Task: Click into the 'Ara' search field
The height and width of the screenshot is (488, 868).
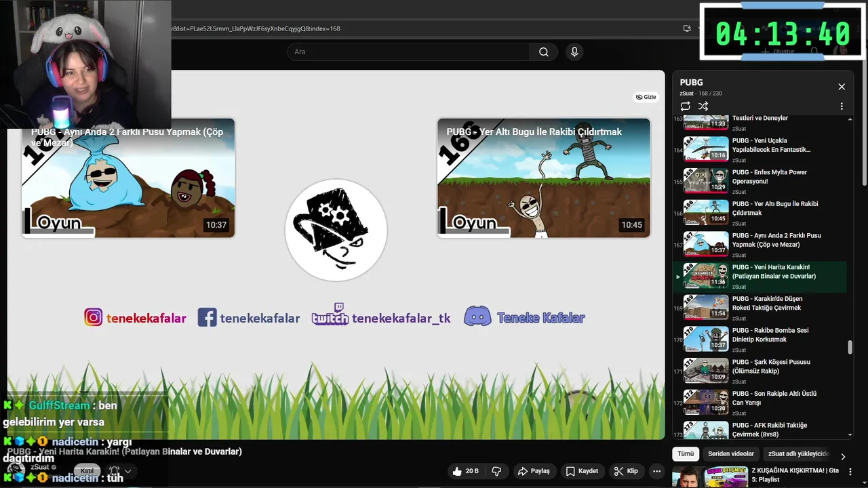Action: tap(408, 52)
